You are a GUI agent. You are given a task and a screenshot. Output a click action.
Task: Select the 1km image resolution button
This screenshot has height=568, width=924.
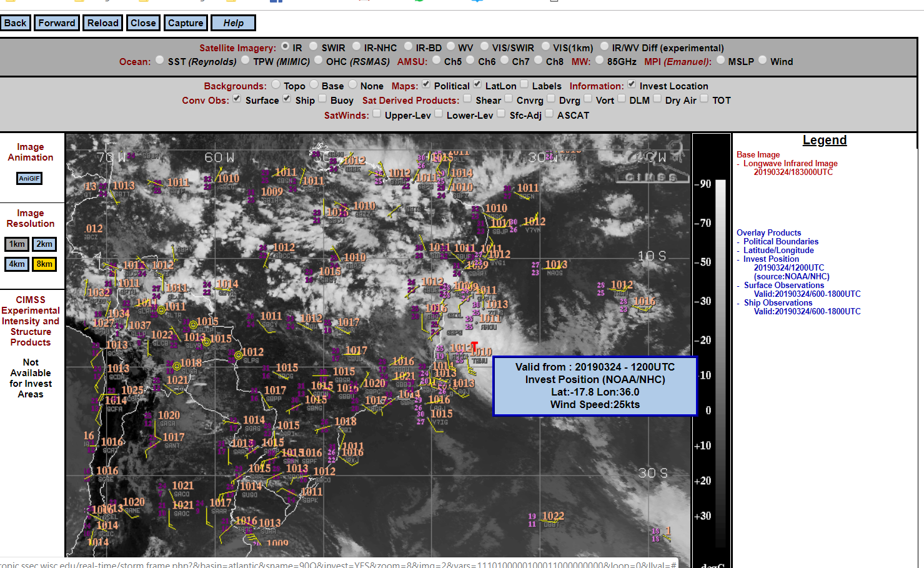pos(17,244)
